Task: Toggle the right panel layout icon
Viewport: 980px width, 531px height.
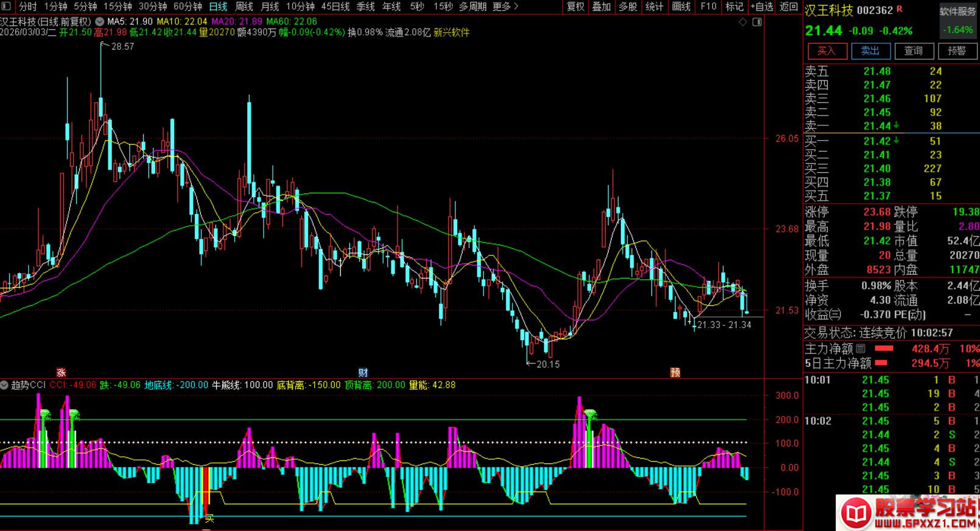Action: coord(757,23)
